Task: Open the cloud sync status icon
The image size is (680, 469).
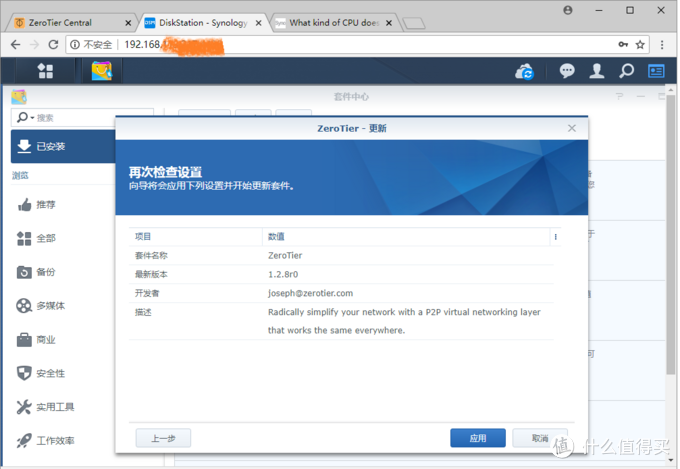Action: tap(525, 72)
